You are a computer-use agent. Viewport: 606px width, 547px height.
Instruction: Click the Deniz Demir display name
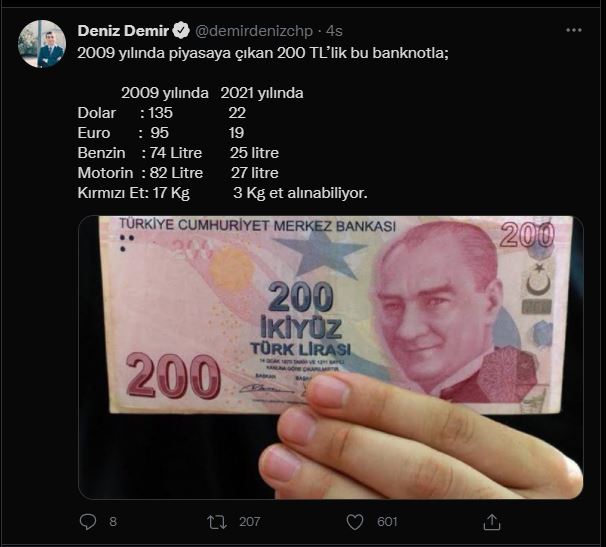coord(123,31)
